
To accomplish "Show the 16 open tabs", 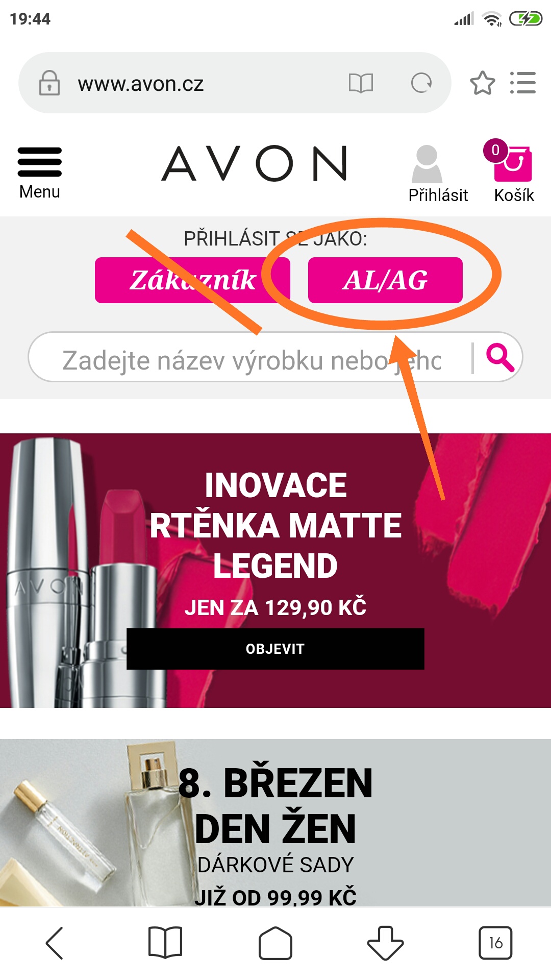I will coord(495,943).
